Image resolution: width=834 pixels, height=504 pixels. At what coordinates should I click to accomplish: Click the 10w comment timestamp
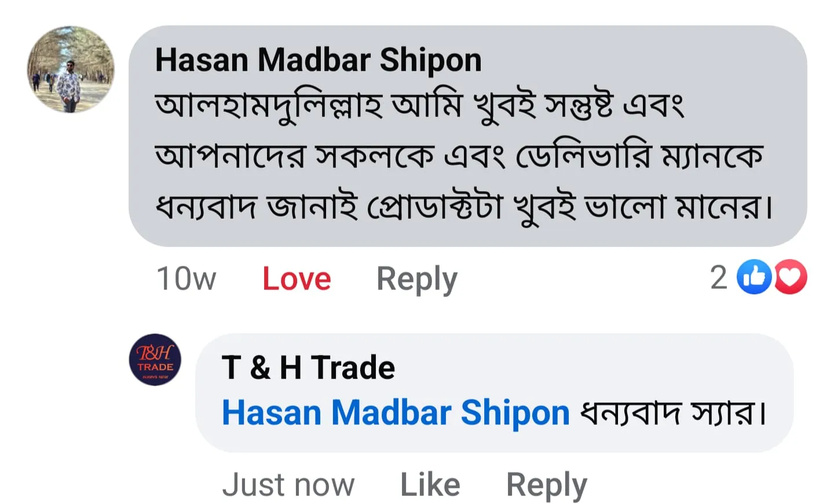186,278
